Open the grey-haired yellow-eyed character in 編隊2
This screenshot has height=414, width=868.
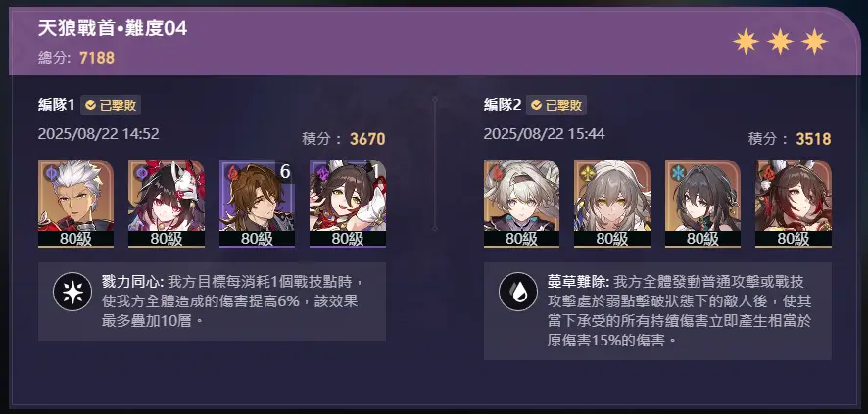pyautogui.click(x=612, y=204)
